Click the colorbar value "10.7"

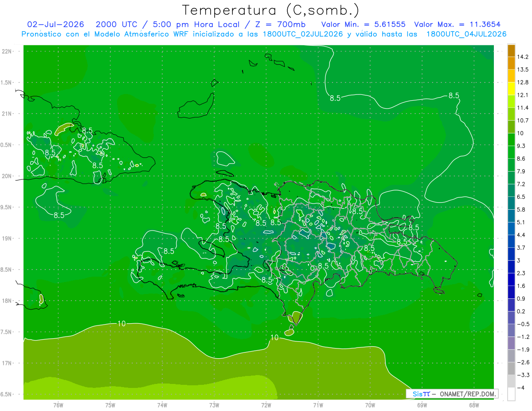(x=523, y=121)
